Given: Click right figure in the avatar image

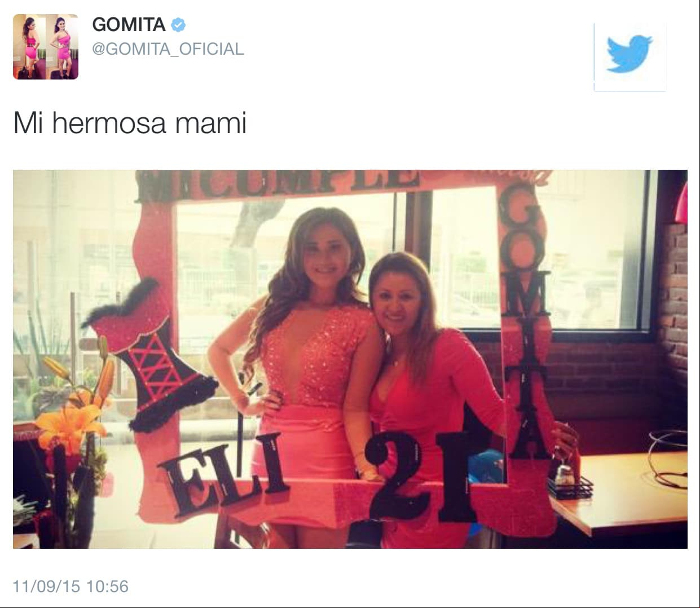Looking at the screenshot, I should [x=62, y=47].
